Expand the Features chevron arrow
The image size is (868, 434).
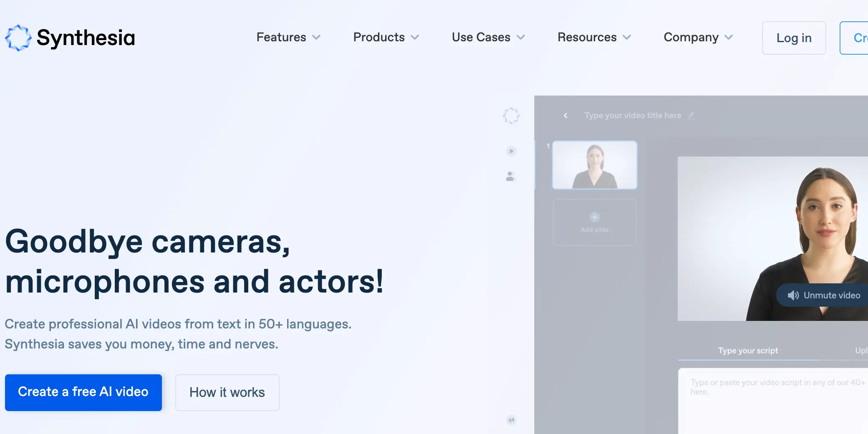click(x=316, y=38)
